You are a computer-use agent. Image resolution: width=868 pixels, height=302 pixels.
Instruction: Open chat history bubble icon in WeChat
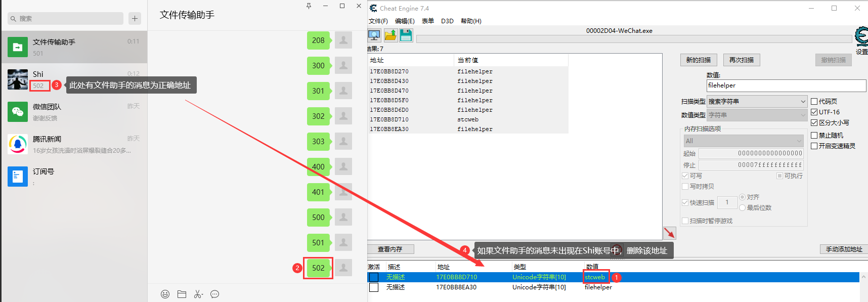(215, 294)
